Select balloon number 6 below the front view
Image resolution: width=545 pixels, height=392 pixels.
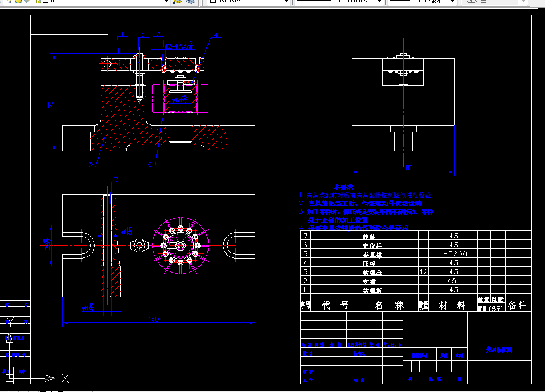150,164
